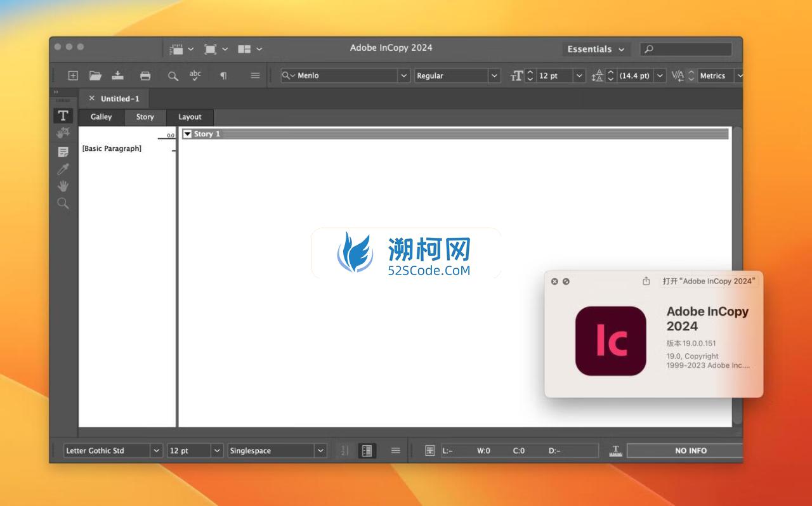Click the Save content icon
This screenshot has height=506, width=812.
(118, 75)
